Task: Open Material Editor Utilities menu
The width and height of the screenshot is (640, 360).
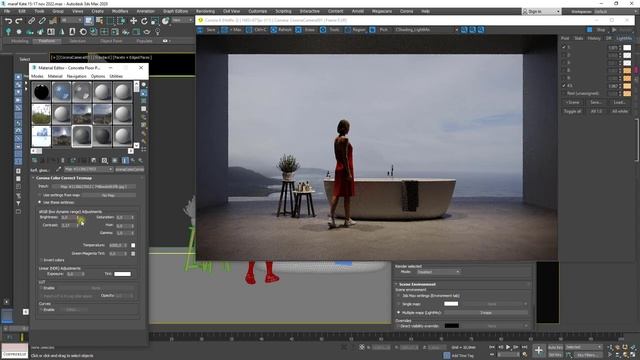Action: [x=116, y=76]
